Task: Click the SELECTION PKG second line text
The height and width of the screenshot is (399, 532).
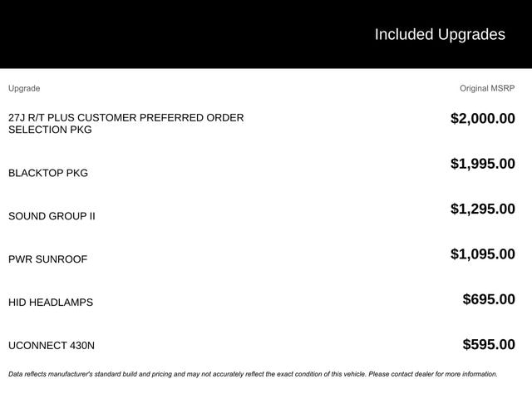Action: 50,130
